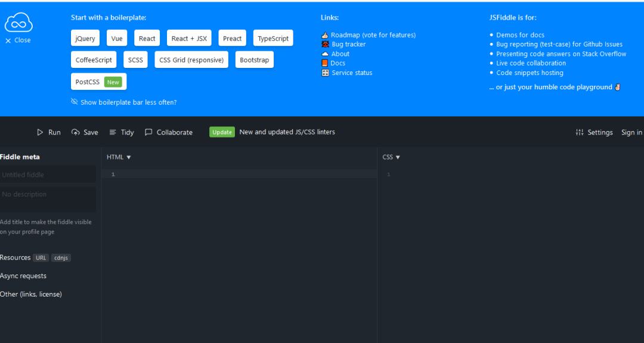The width and height of the screenshot is (644, 343).
Task: Save the fiddle
Action: click(85, 132)
